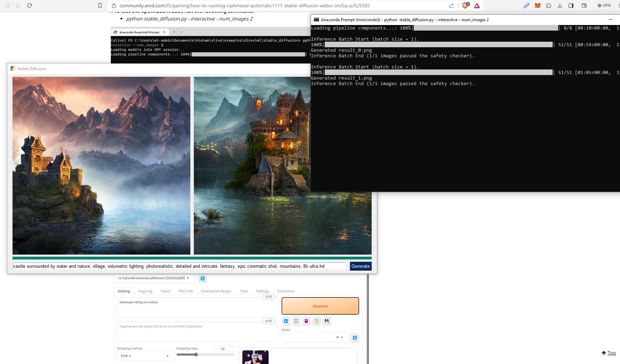
Task: Open the v1-5-pruned-emaonly checkpoint dropdown
Action: [x=154, y=278]
